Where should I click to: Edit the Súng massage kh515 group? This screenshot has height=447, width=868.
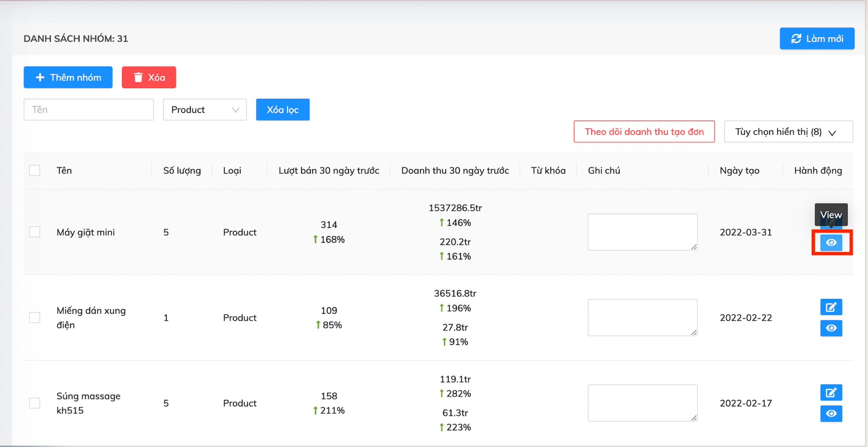pos(831,393)
